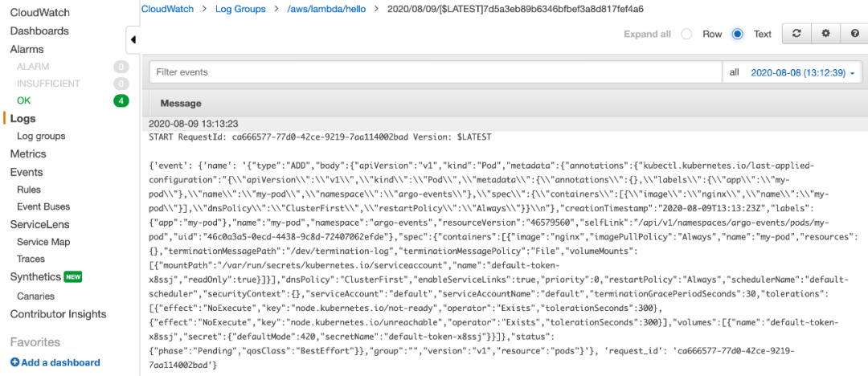Select the Text view radio button
The height and width of the screenshot is (376, 868).
(x=737, y=35)
